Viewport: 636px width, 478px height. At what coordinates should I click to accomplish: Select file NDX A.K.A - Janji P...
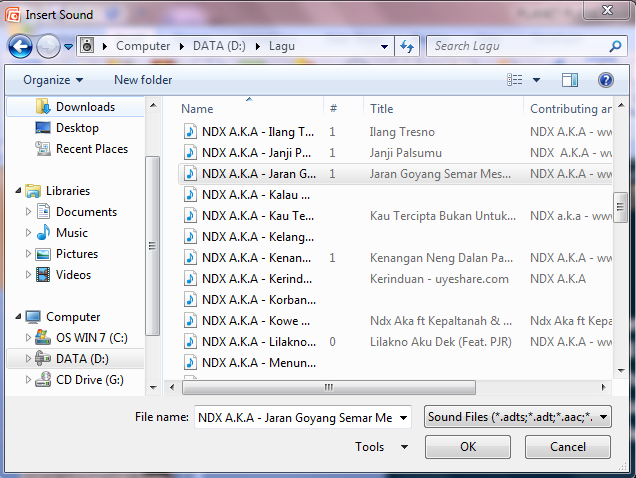click(256, 153)
